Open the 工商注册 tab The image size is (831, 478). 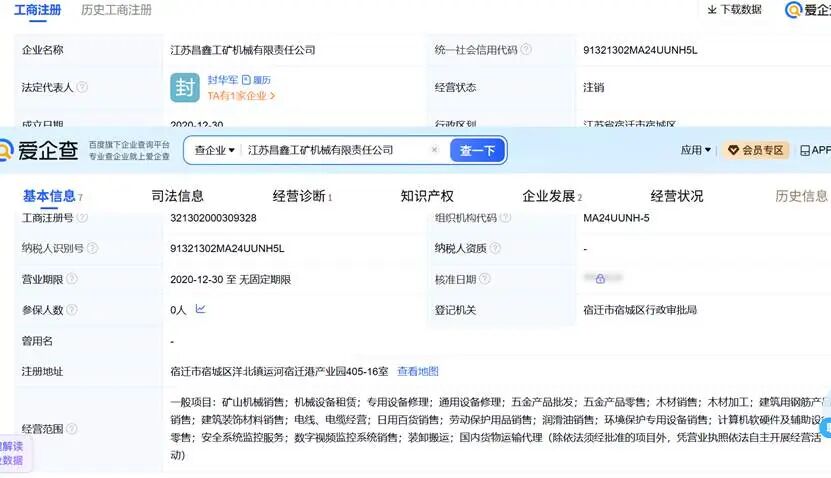(x=37, y=10)
